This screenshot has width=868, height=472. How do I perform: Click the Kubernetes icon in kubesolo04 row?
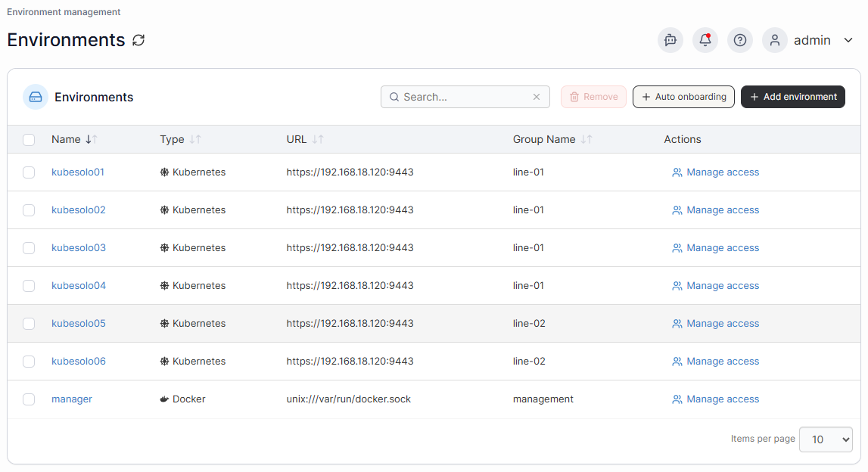[x=164, y=285]
